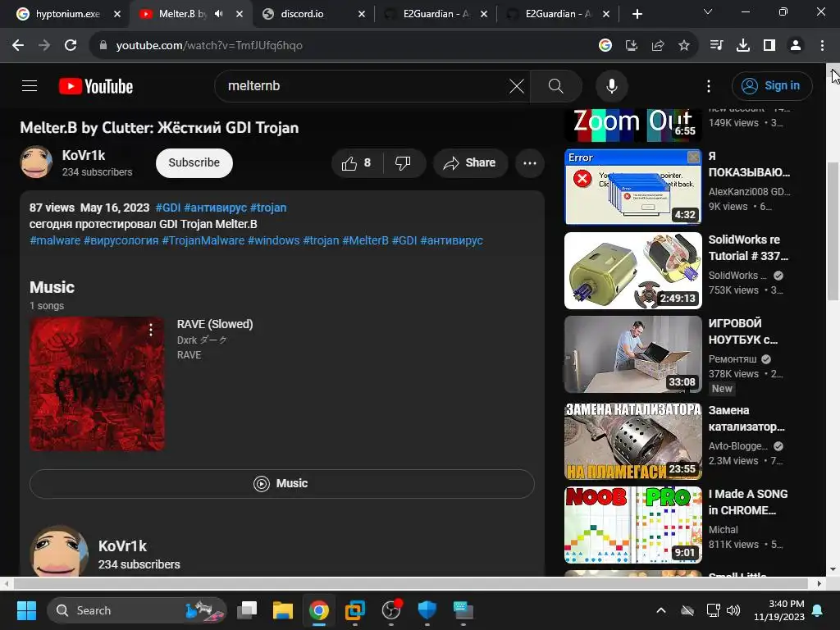Image resolution: width=840 pixels, height=630 pixels.
Task: Open volume control in system tray
Action: [x=733, y=610]
